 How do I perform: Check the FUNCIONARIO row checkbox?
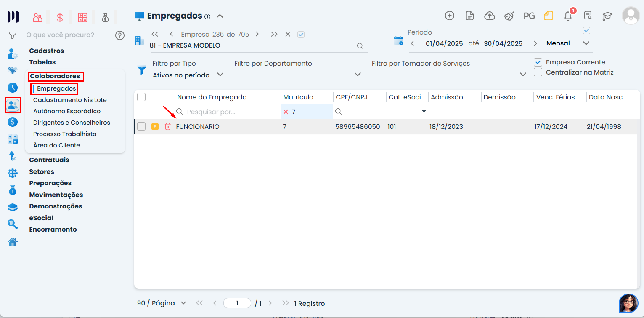pos(141,126)
